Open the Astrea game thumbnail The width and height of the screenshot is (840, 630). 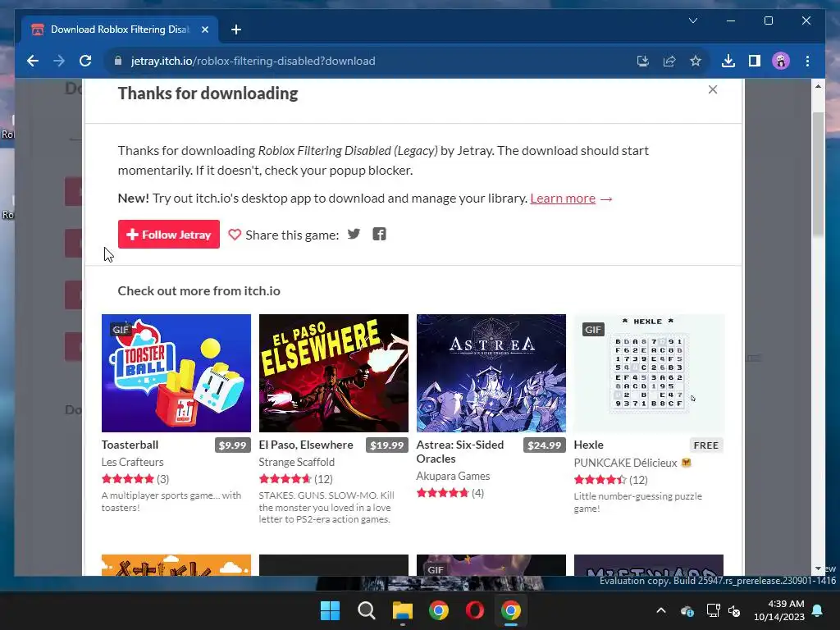click(x=491, y=373)
